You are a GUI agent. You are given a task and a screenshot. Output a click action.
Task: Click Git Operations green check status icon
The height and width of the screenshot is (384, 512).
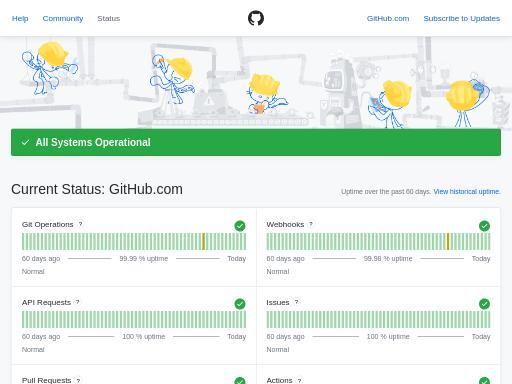point(240,226)
